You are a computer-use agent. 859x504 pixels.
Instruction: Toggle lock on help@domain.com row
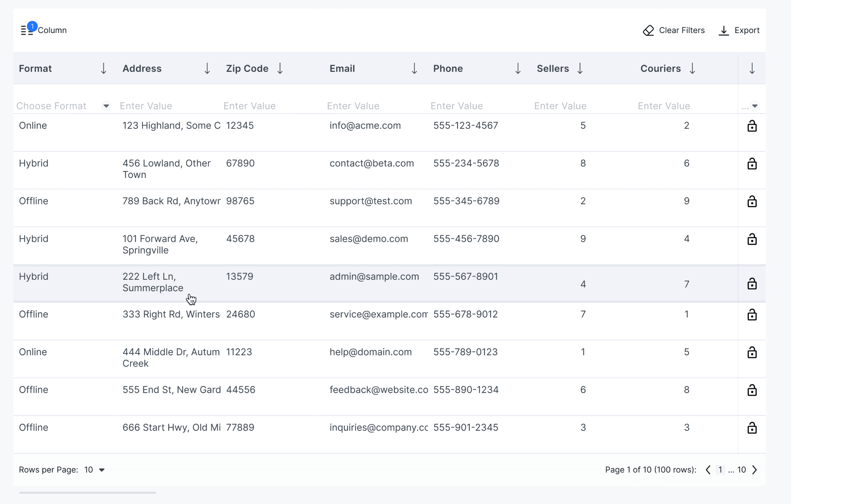tap(752, 352)
